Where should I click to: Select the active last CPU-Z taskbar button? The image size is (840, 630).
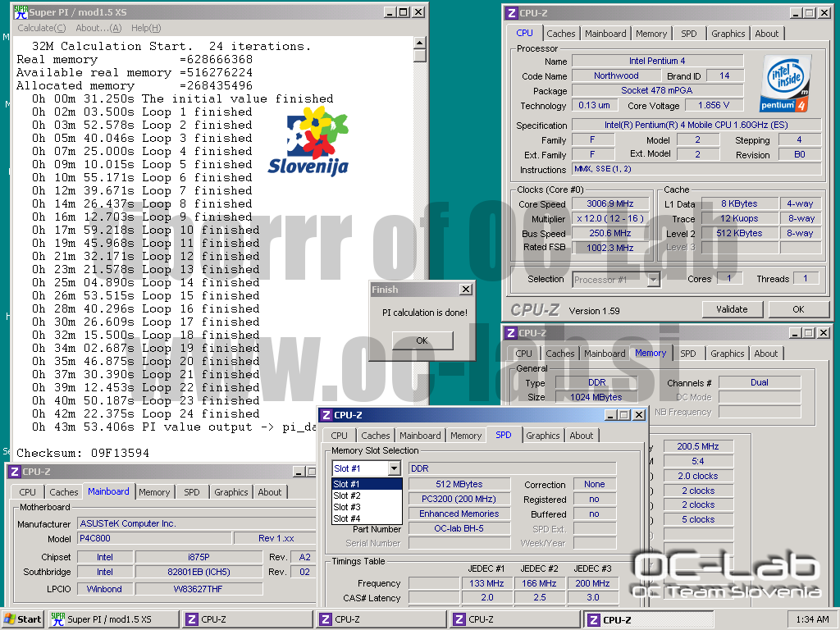(649, 619)
